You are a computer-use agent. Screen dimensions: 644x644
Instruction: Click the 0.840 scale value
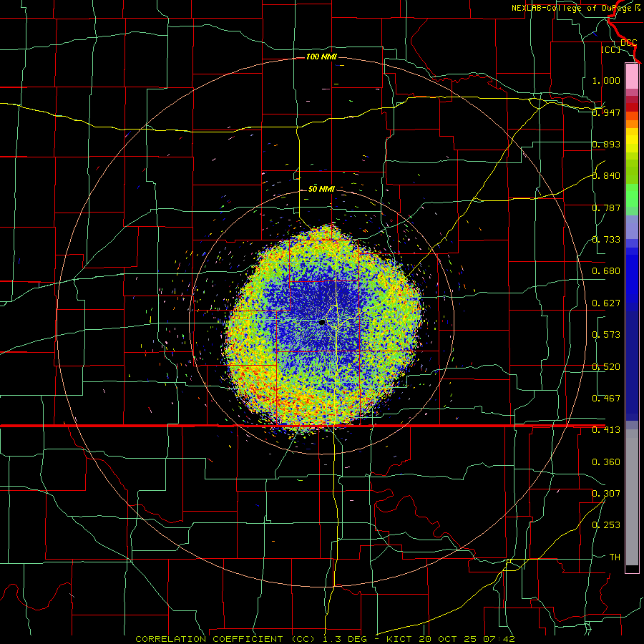coord(606,176)
